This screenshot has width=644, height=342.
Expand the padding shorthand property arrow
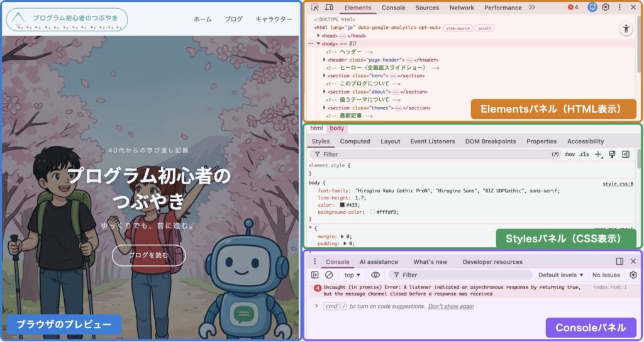coord(345,243)
